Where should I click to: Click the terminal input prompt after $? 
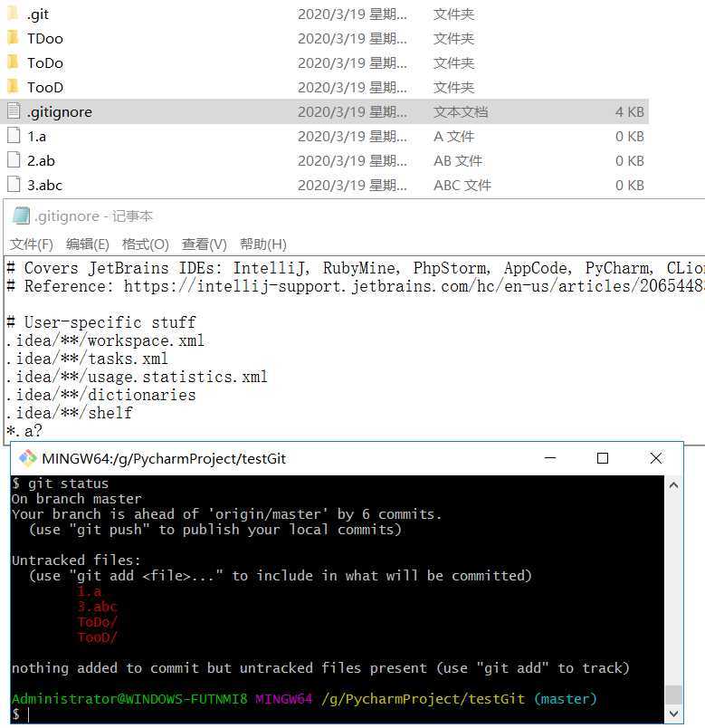point(28,714)
